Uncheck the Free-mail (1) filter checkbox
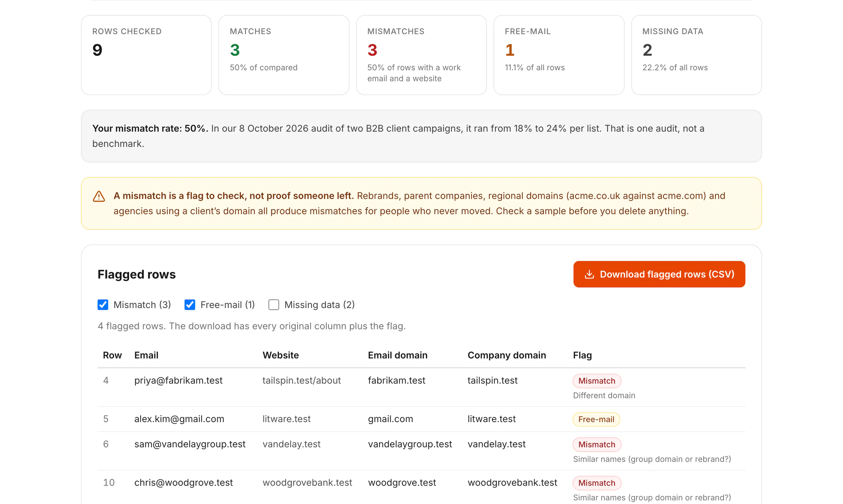The height and width of the screenshot is (504, 843). click(190, 305)
